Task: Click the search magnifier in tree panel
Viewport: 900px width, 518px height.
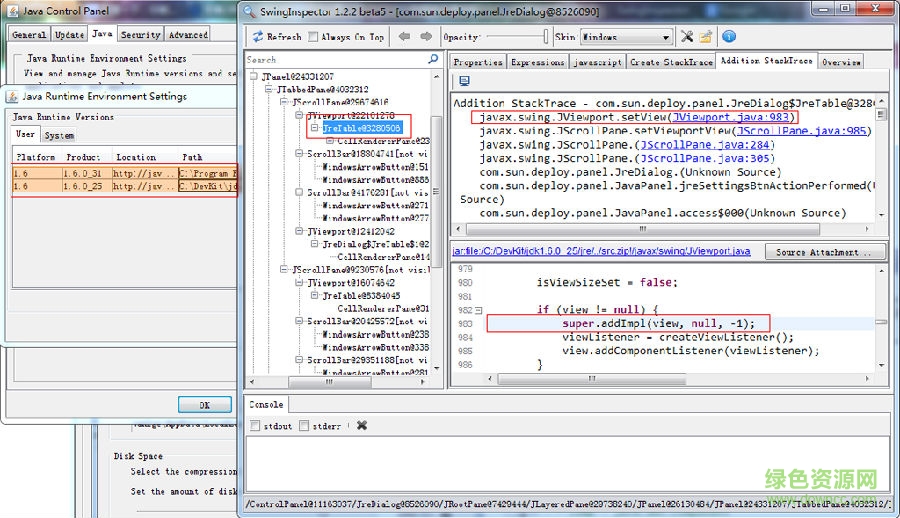Action: pyautogui.click(x=433, y=60)
